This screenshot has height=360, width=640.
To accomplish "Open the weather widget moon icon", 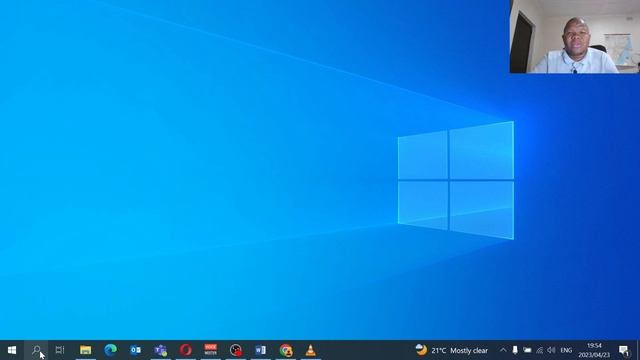I will tap(421, 350).
